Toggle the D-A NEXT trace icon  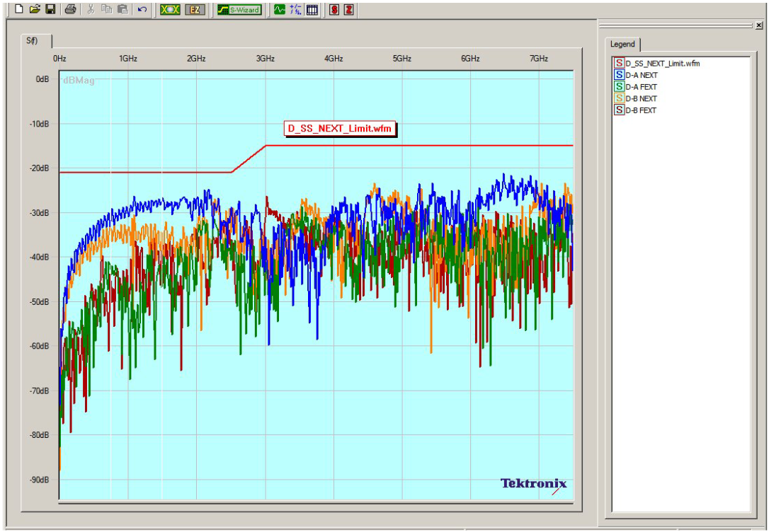620,75
